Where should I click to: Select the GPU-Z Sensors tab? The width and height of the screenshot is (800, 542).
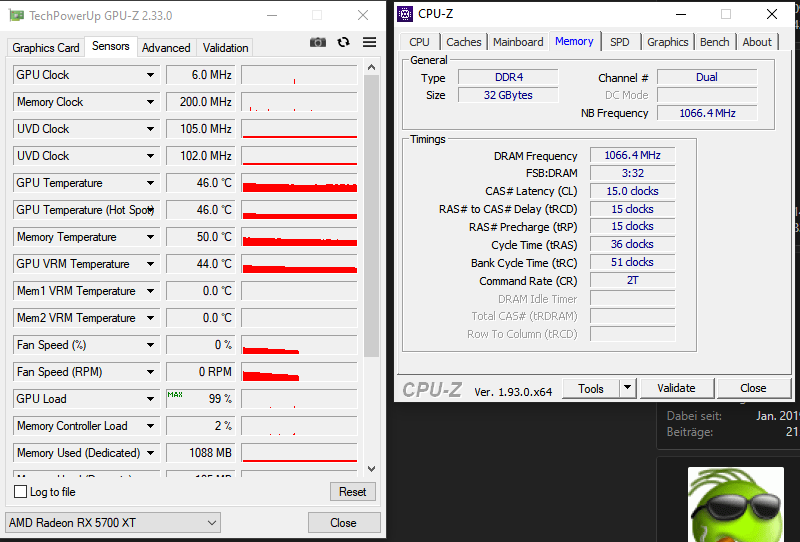coord(111,46)
